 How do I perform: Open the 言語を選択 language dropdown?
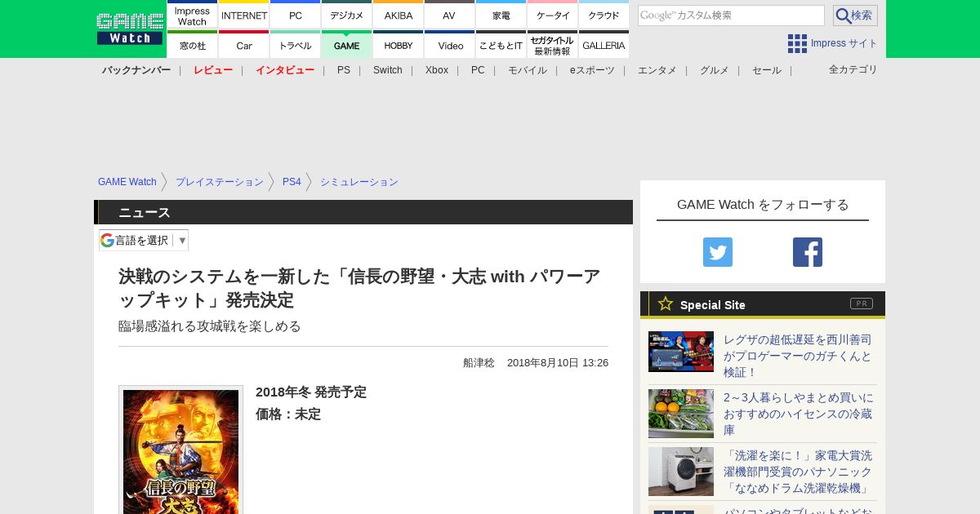(x=144, y=240)
